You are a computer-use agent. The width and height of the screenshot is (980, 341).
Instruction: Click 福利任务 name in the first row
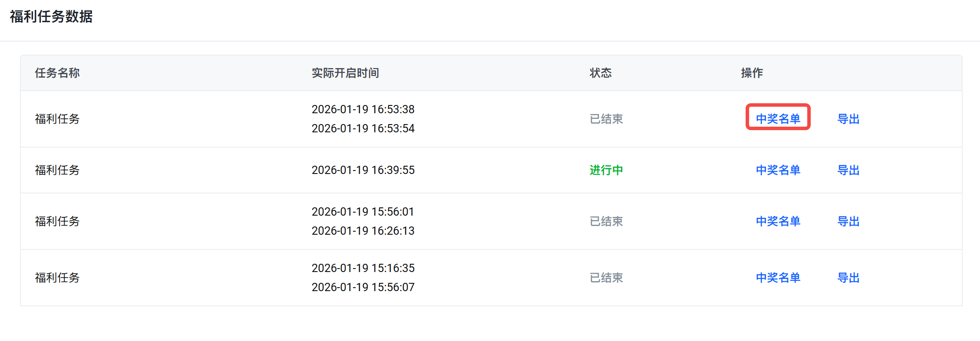57,118
